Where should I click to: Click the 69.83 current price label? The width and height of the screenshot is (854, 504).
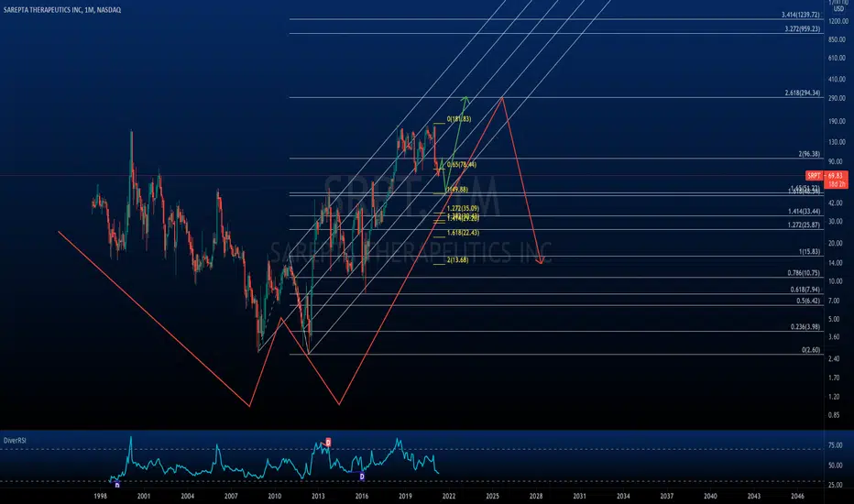click(x=835, y=175)
